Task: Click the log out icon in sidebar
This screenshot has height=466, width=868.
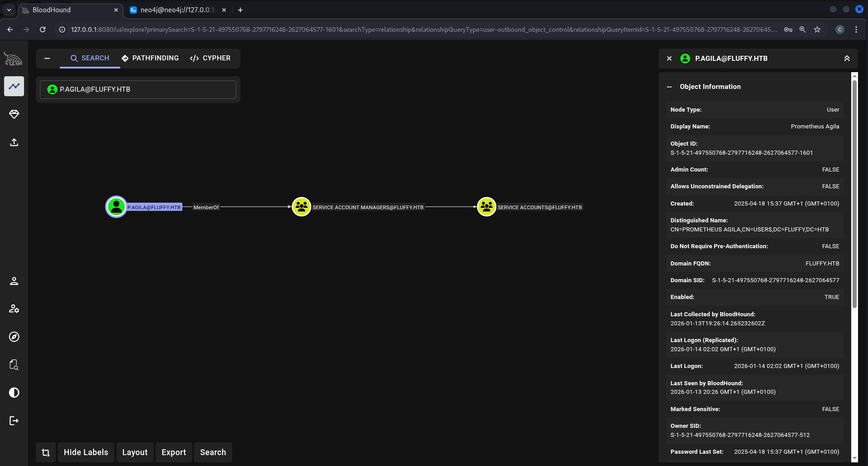Action: pos(14,421)
